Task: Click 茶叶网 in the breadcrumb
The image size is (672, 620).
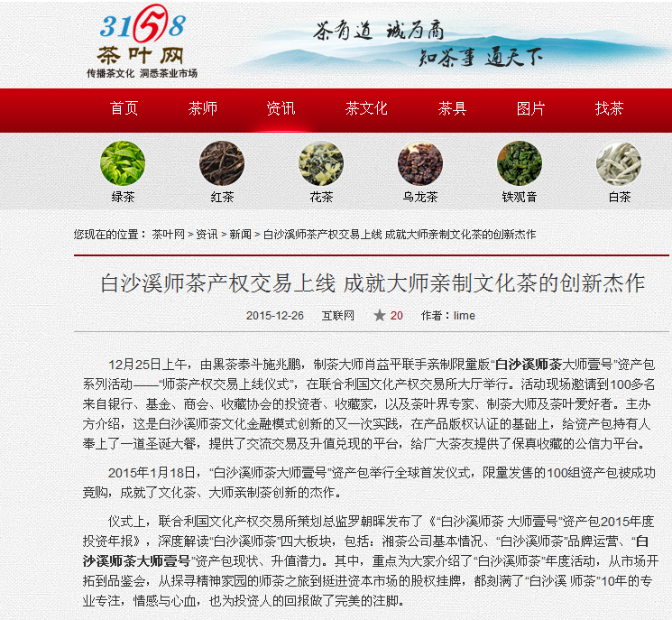Action: coord(168,235)
